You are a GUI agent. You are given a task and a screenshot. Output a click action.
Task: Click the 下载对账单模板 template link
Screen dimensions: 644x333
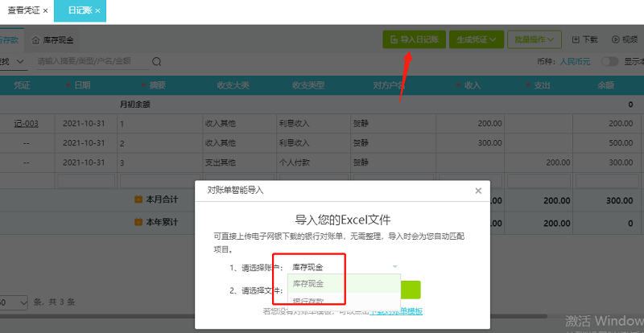click(396, 311)
